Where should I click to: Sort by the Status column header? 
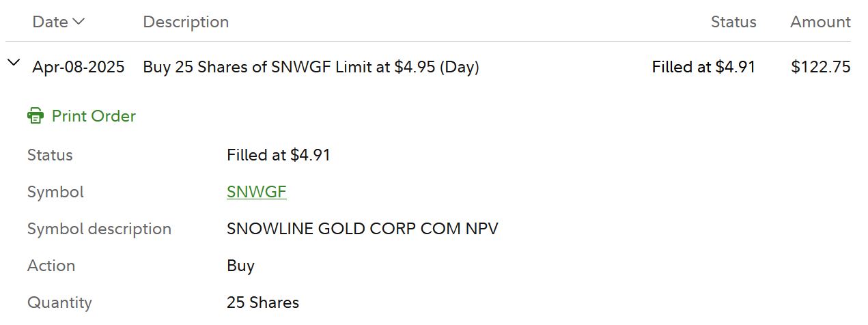pos(733,22)
